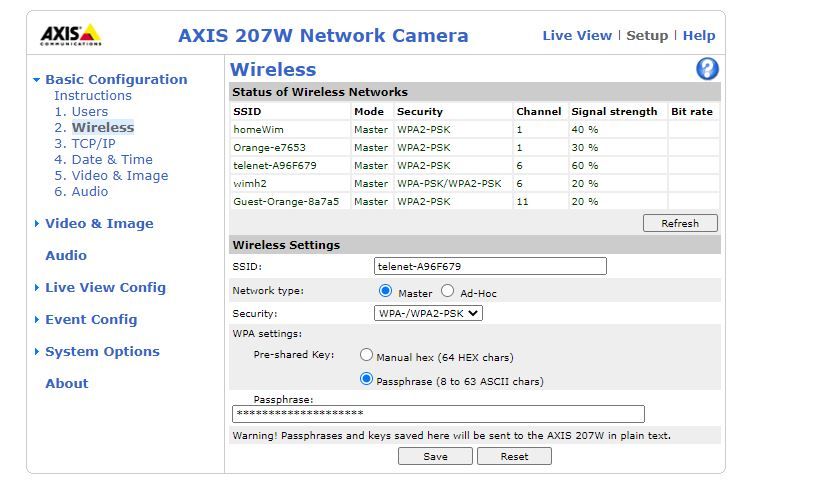Click the blue help question mark icon
This screenshot has height=501, width=820.
(x=707, y=69)
